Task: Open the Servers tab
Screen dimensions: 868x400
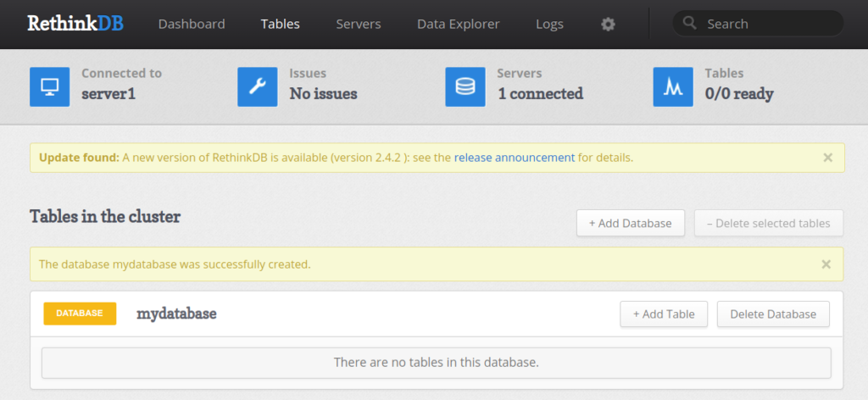Action: (359, 25)
